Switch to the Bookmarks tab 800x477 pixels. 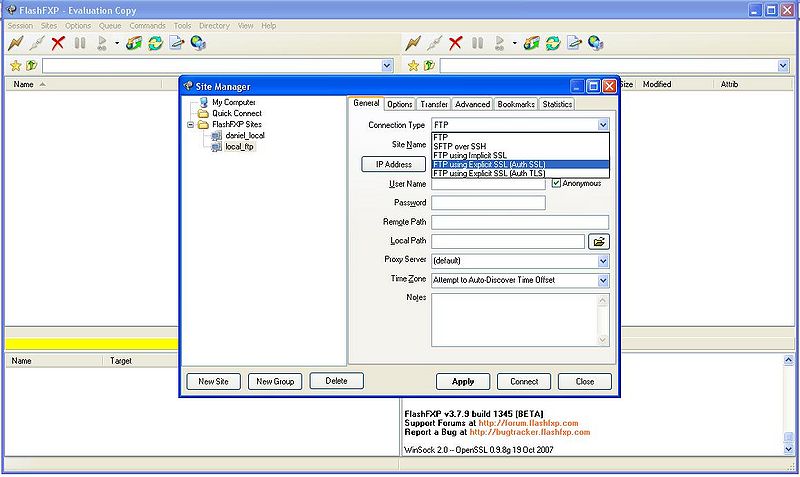[515, 104]
